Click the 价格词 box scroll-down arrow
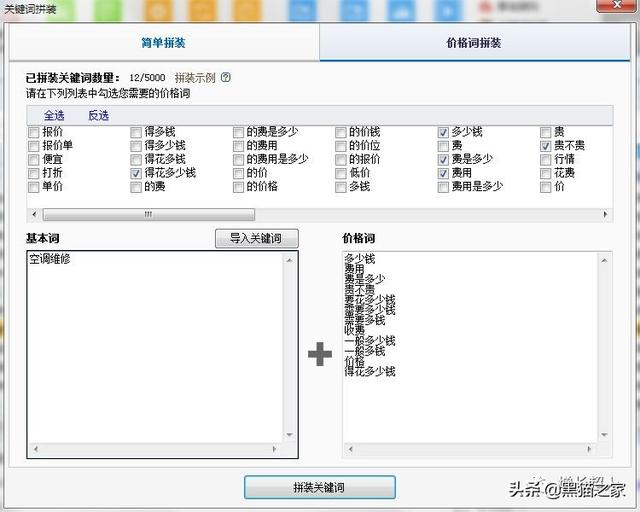The height and width of the screenshot is (512, 640). [604, 435]
